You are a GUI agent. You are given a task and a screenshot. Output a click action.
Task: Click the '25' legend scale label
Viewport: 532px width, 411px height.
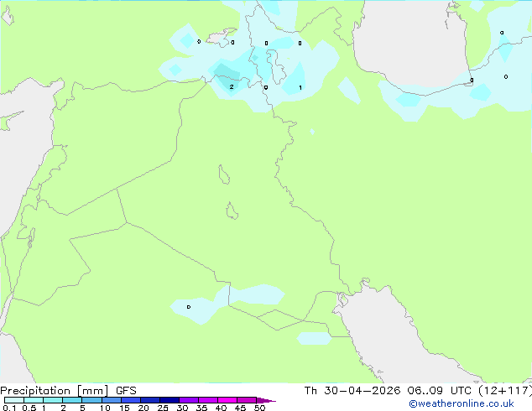click(x=163, y=408)
